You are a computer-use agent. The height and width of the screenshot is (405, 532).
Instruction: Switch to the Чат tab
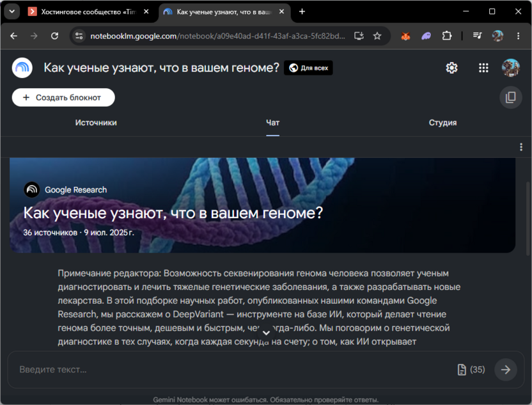(x=273, y=123)
